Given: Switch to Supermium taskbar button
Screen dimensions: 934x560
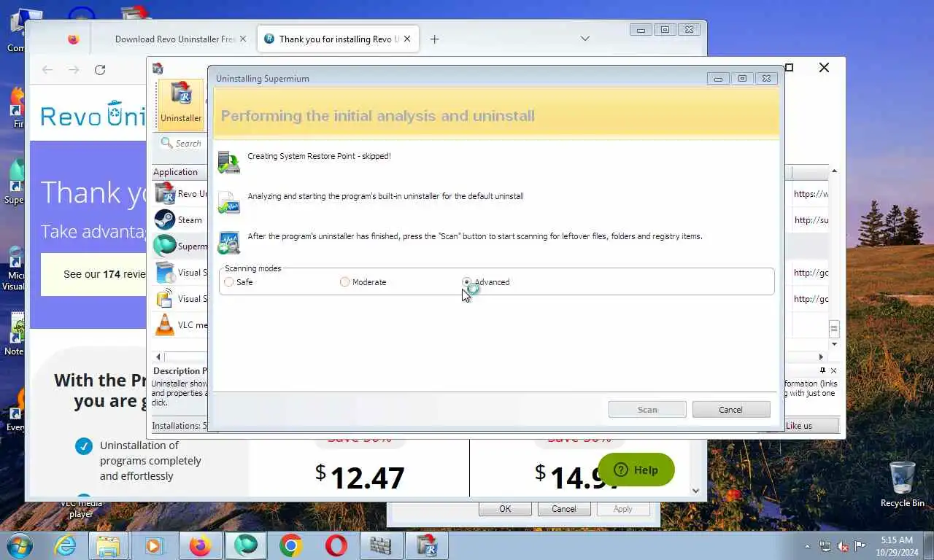Looking at the screenshot, I should [x=246, y=545].
